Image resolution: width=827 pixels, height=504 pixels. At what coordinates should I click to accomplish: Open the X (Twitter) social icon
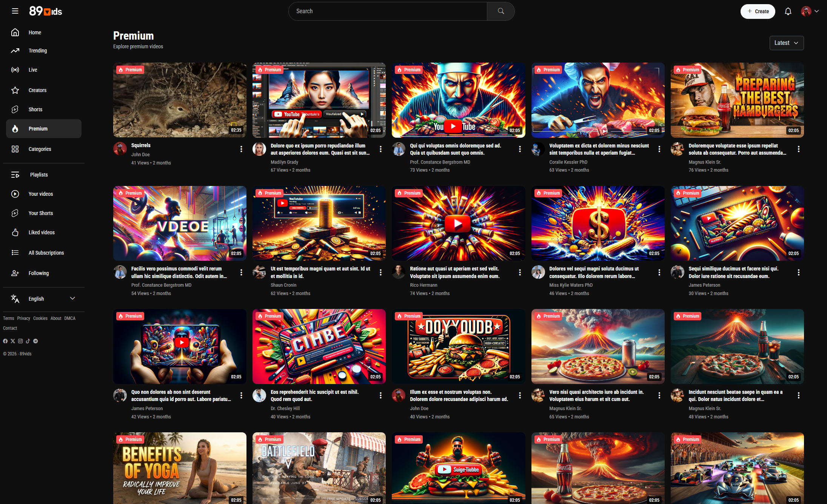tap(13, 341)
